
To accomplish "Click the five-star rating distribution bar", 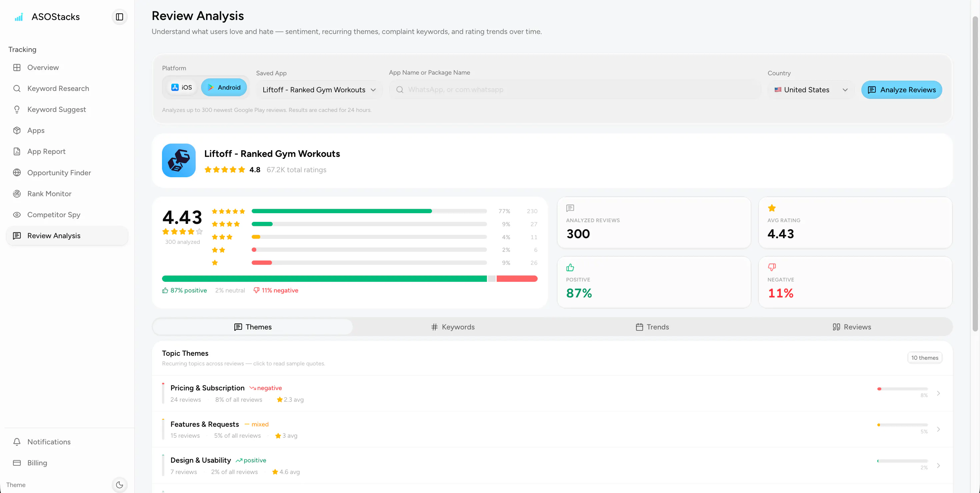I will pos(369,211).
